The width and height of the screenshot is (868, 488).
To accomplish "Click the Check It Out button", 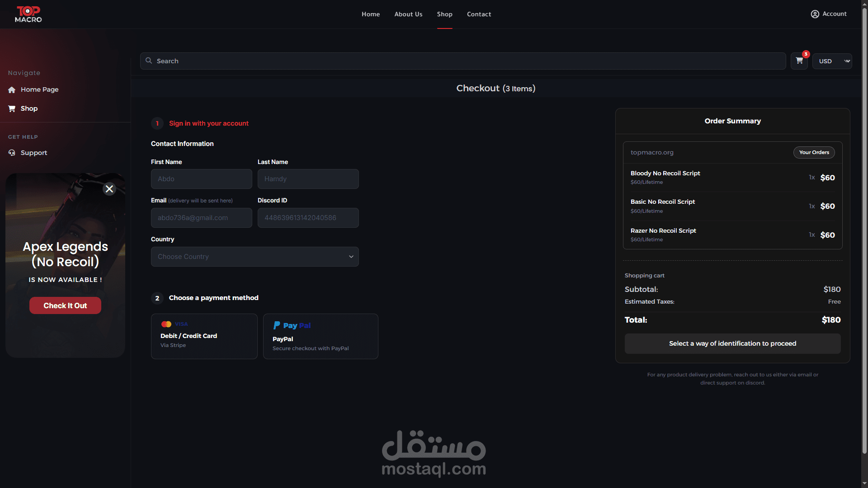I will [65, 305].
